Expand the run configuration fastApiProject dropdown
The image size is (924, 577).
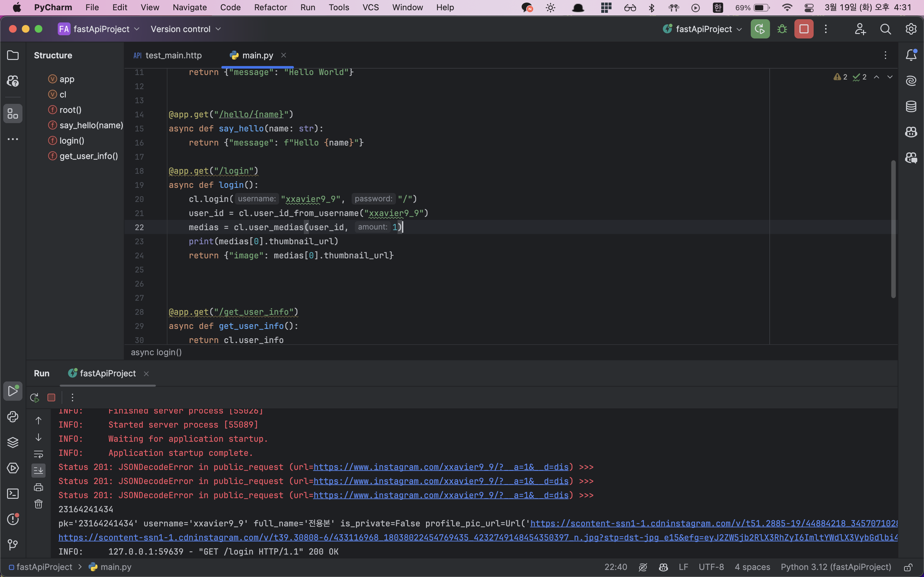pyautogui.click(x=702, y=29)
